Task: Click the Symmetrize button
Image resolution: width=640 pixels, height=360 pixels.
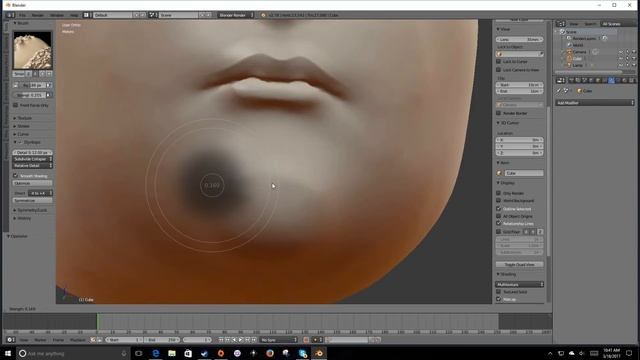Action: (x=33, y=200)
